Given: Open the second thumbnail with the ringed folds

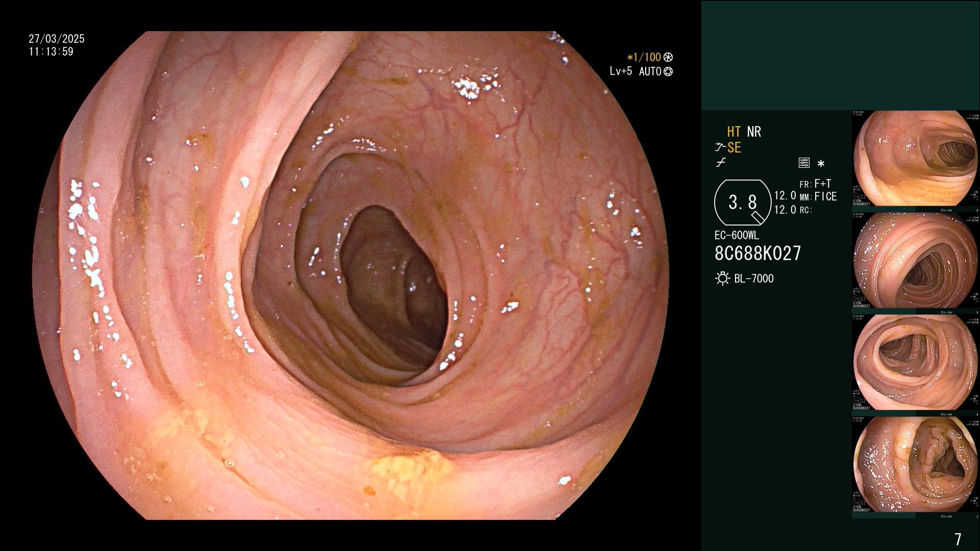Looking at the screenshot, I should tap(916, 261).
